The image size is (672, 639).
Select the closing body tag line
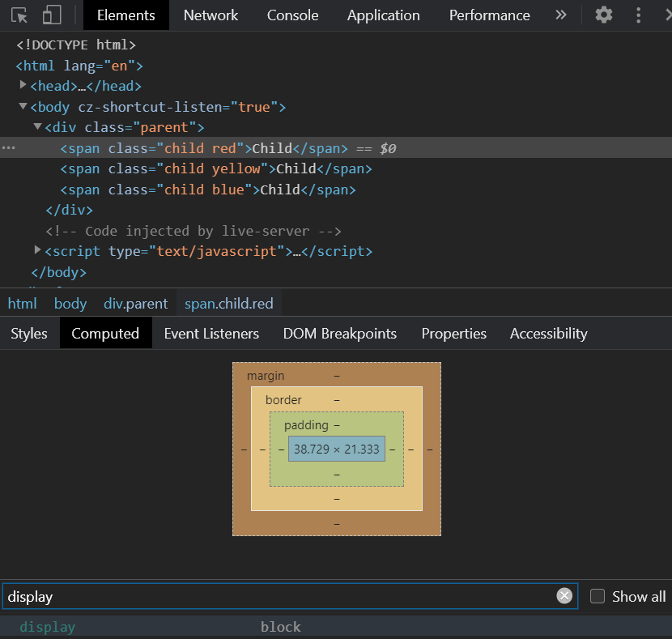59,272
